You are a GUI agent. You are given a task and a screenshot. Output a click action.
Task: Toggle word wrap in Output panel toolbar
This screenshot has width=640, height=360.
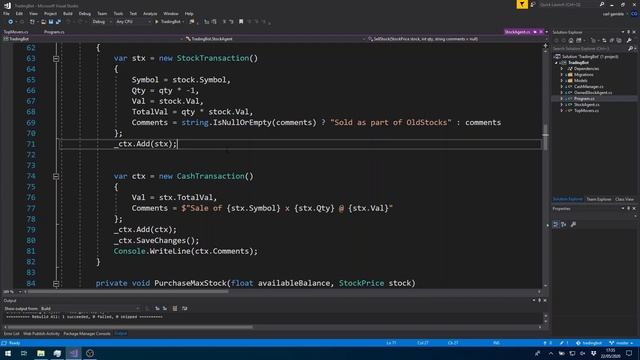(184, 309)
